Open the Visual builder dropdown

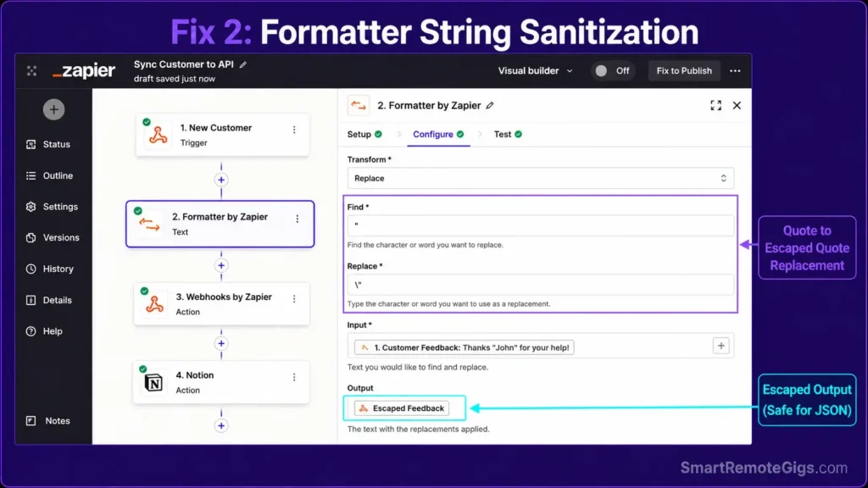pos(535,71)
